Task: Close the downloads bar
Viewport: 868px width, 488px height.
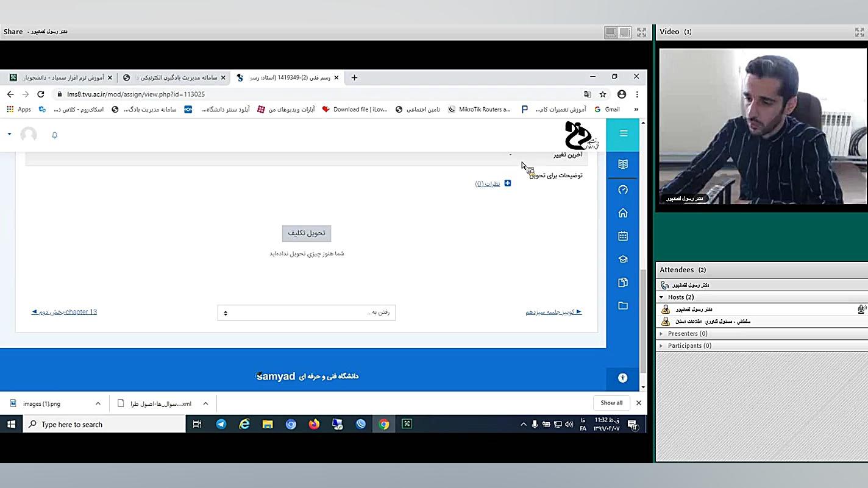Action: pos(639,403)
